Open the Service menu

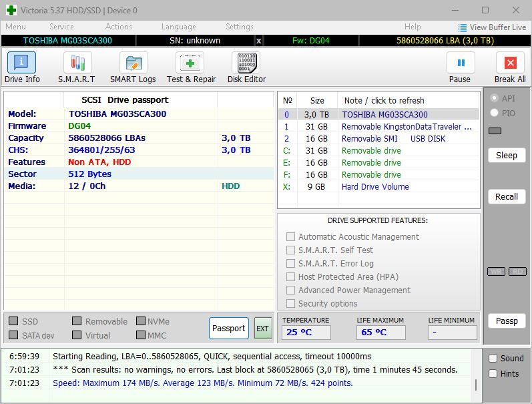61,27
